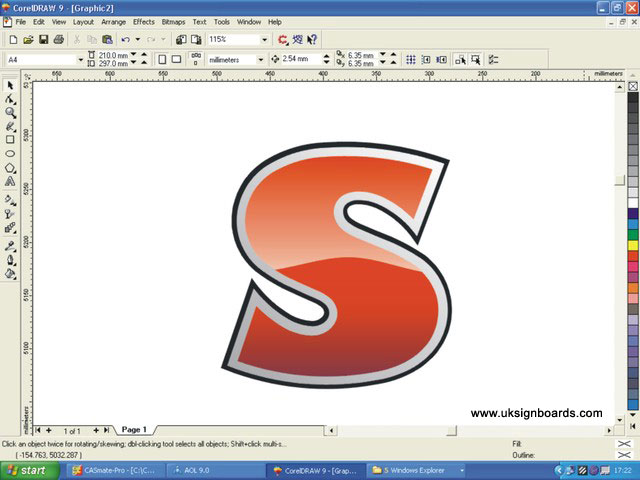Screen dimensions: 640x480
Task: Select the Text tool
Action: coord(10,182)
